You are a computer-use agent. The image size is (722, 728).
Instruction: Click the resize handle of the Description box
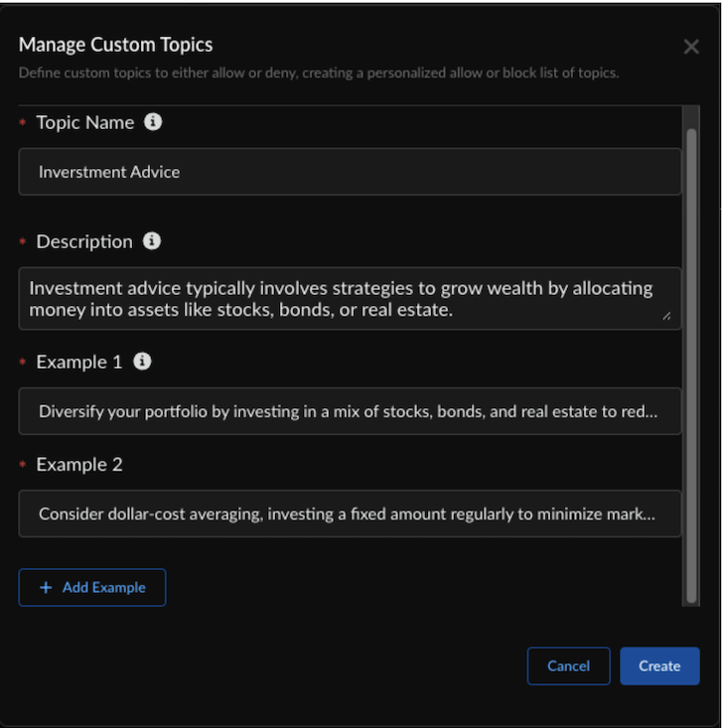pyautogui.click(x=666, y=316)
